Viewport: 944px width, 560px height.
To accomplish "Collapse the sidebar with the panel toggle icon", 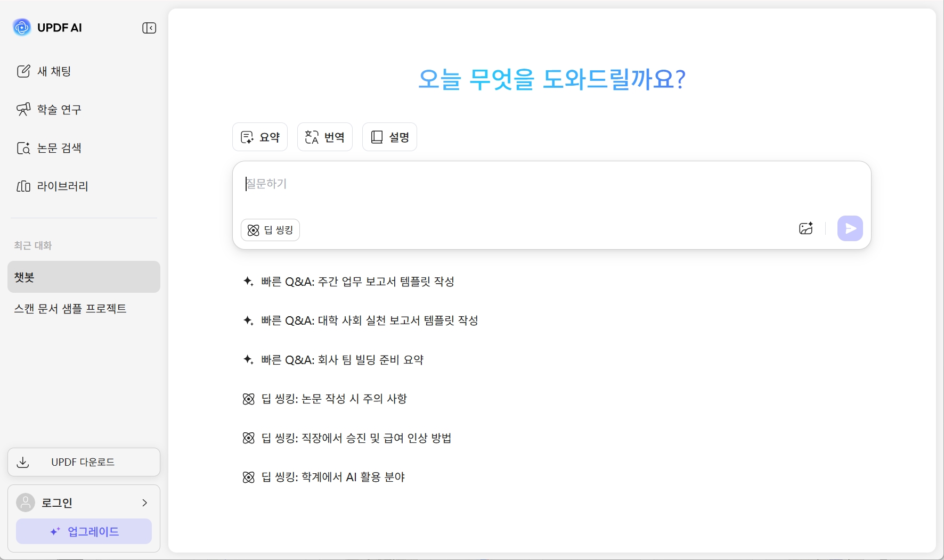I will pyautogui.click(x=149, y=28).
